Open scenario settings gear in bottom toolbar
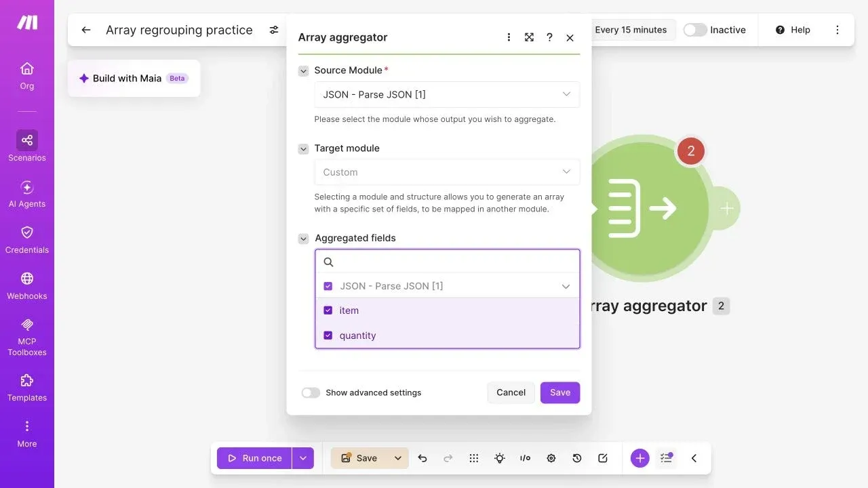868x488 pixels. point(551,458)
